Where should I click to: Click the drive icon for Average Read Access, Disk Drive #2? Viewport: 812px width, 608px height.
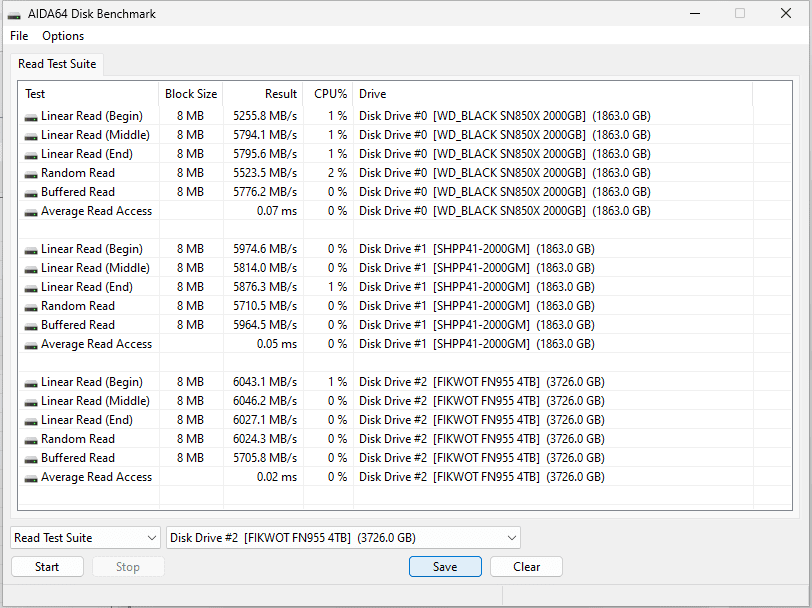[x=31, y=478]
